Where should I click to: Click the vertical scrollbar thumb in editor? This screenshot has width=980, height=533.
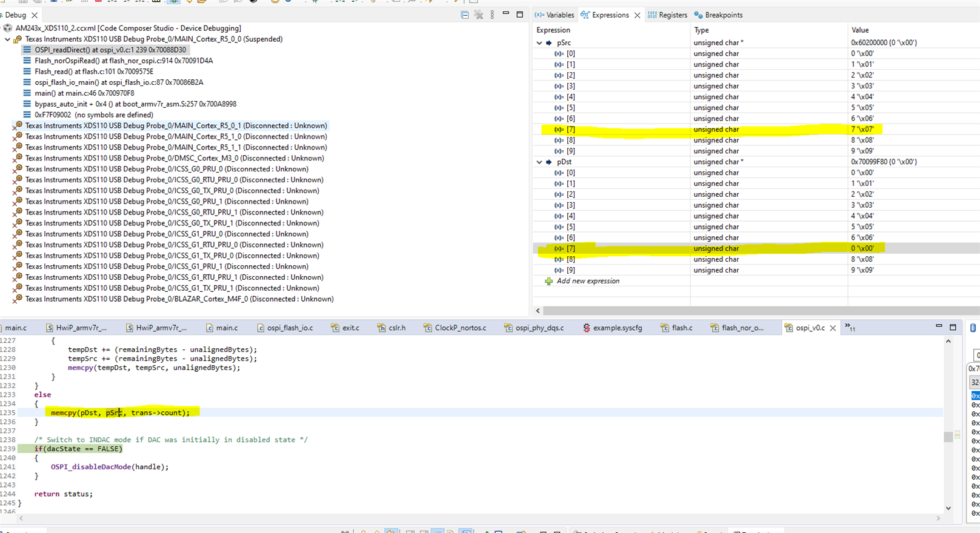[x=948, y=437]
